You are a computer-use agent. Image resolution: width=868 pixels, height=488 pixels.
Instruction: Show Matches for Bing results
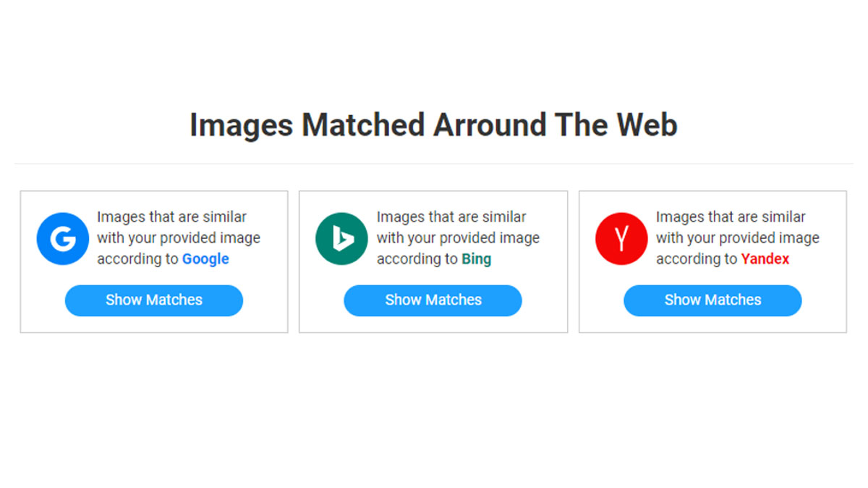433,300
